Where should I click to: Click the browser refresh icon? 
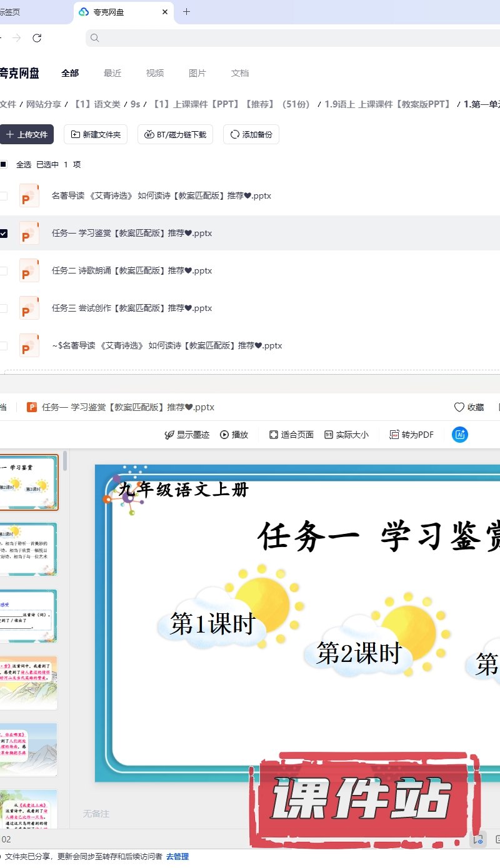37,38
